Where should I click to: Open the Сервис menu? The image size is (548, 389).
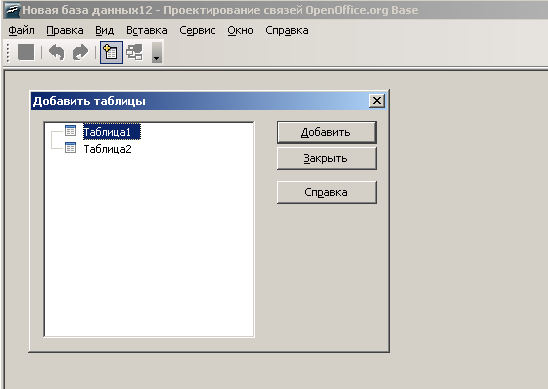tap(197, 30)
